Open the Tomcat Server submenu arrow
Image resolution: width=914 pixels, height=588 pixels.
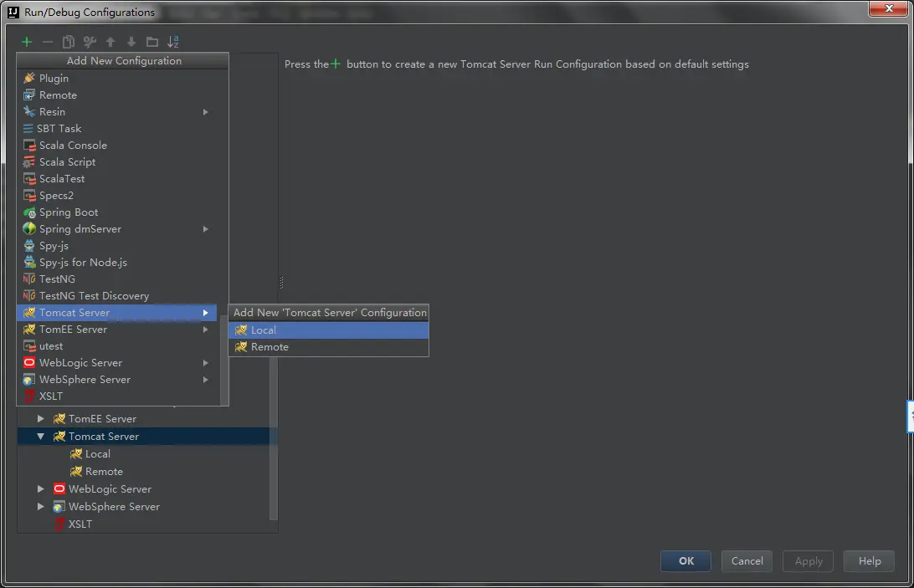point(205,313)
